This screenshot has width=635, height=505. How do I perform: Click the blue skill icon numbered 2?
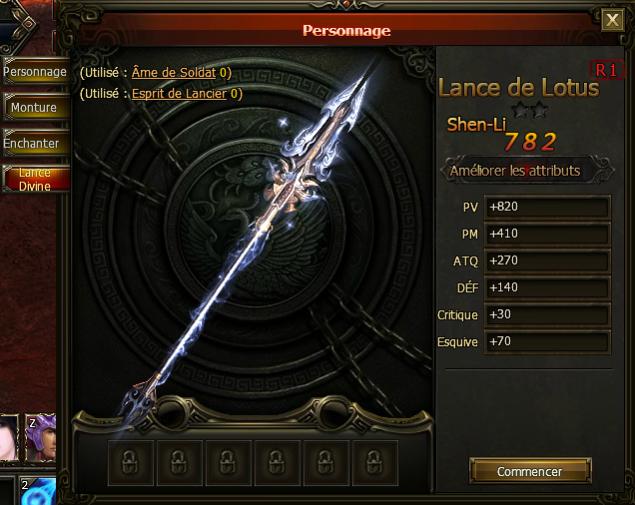pyautogui.click(x=38, y=491)
